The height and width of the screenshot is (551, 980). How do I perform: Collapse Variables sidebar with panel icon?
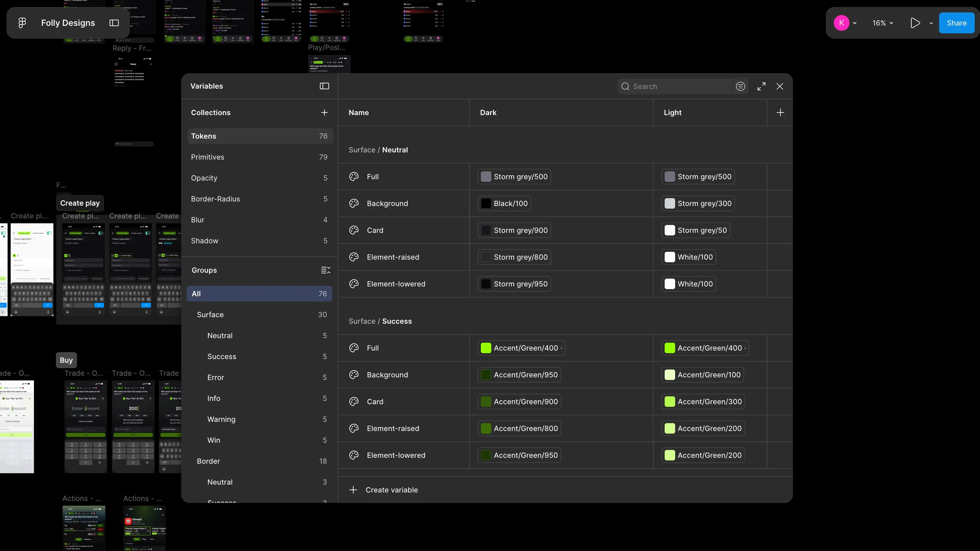(324, 86)
